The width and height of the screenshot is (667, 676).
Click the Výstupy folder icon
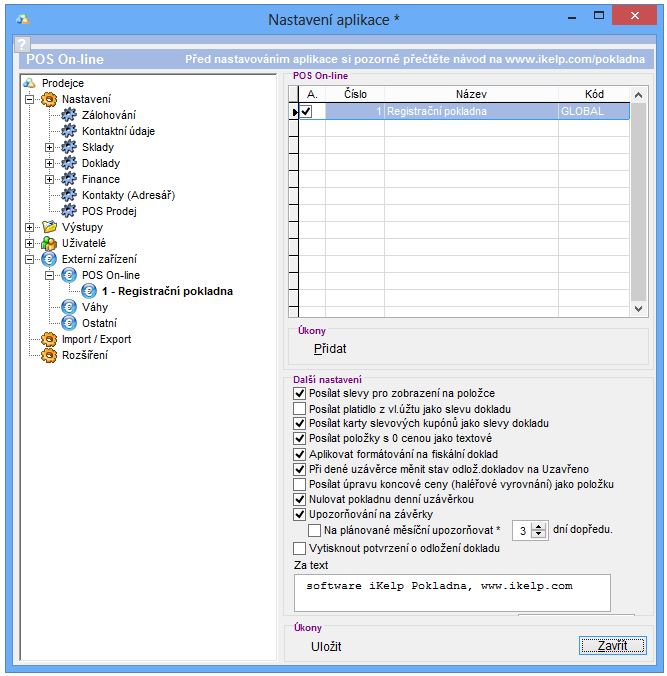click(x=48, y=227)
